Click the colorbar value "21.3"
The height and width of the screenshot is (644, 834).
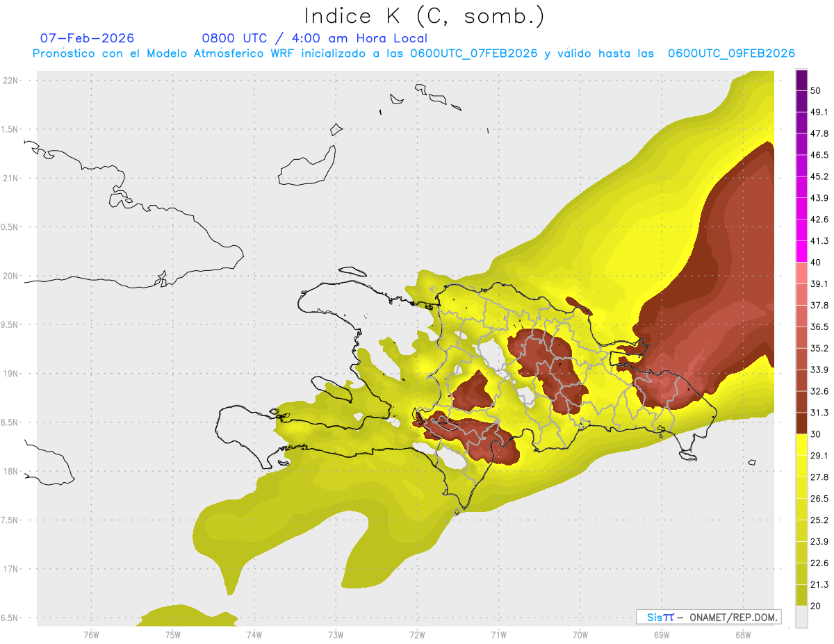coord(819,584)
